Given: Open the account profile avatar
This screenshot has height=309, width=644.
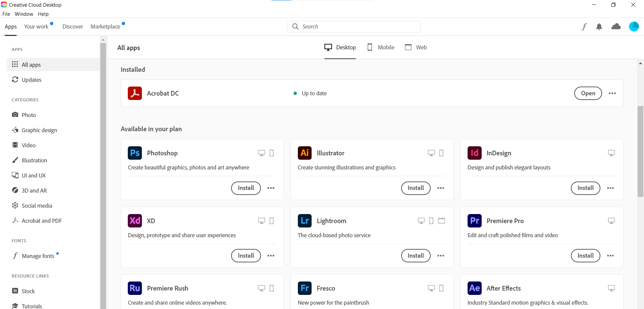Looking at the screenshot, I should [x=634, y=27].
